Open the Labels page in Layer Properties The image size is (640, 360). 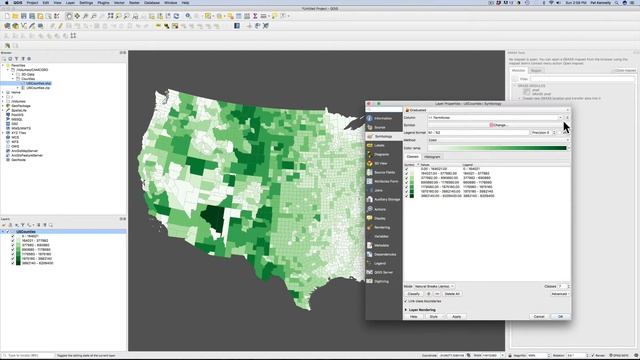[x=384, y=145]
